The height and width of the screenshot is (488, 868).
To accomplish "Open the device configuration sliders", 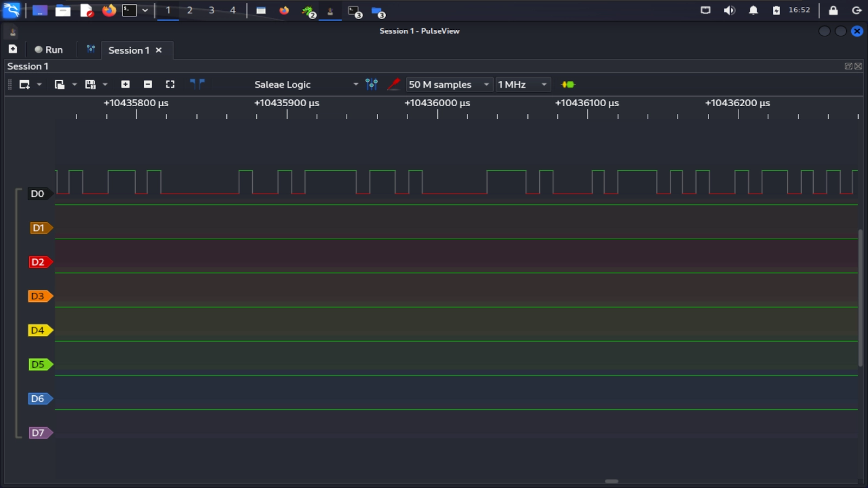I will point(371,84).
